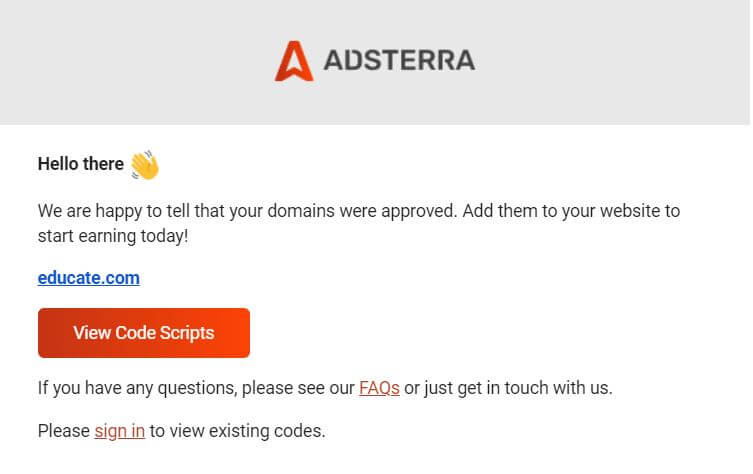Click the waving hand emoji
Image resolution: width=753 pixels, height=474 pixels.
tap(145, 164)
